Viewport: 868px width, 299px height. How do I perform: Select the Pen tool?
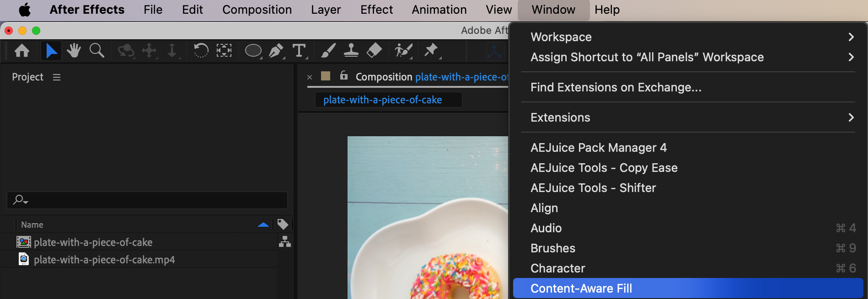click(276, 50)
